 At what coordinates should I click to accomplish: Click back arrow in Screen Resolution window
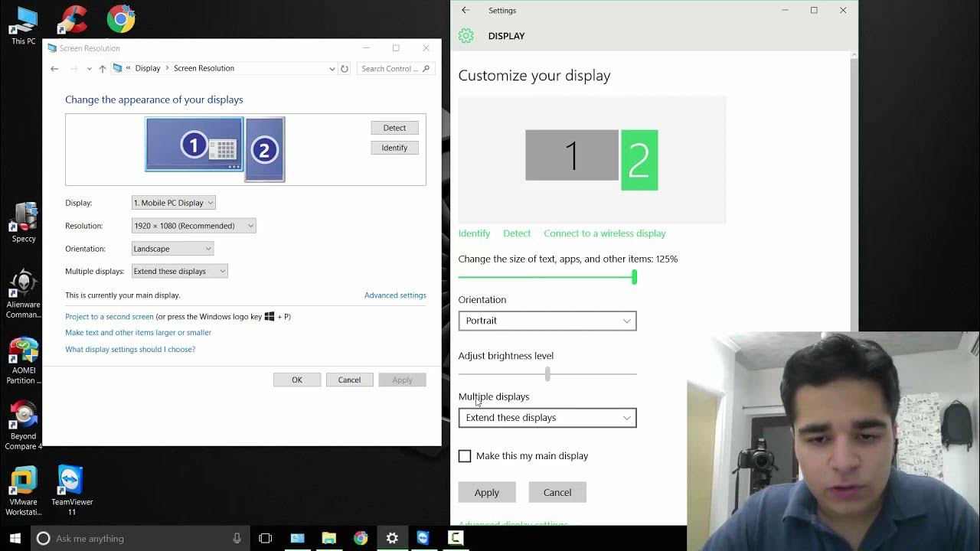[x=54, y=69]
